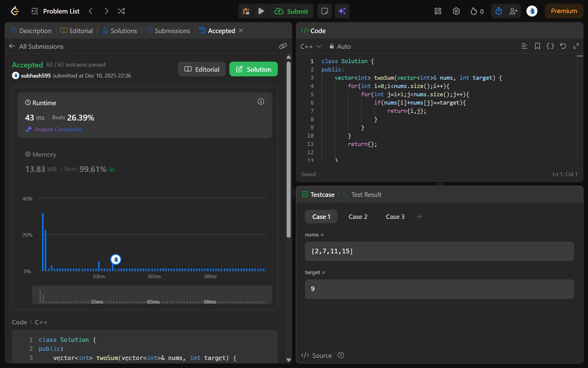Viewport: 588px width, 368px height.
Task: Add a new testcase plus icon
Action: pos(419,216)
